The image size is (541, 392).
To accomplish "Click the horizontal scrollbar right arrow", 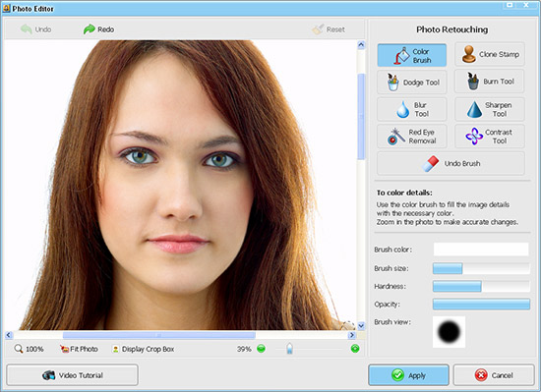I will [351, 335].
